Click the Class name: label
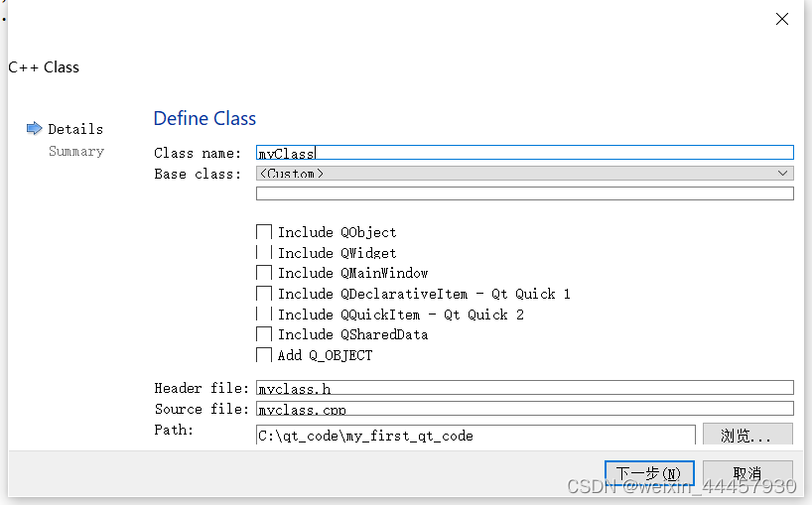 (x=198, y=153)
